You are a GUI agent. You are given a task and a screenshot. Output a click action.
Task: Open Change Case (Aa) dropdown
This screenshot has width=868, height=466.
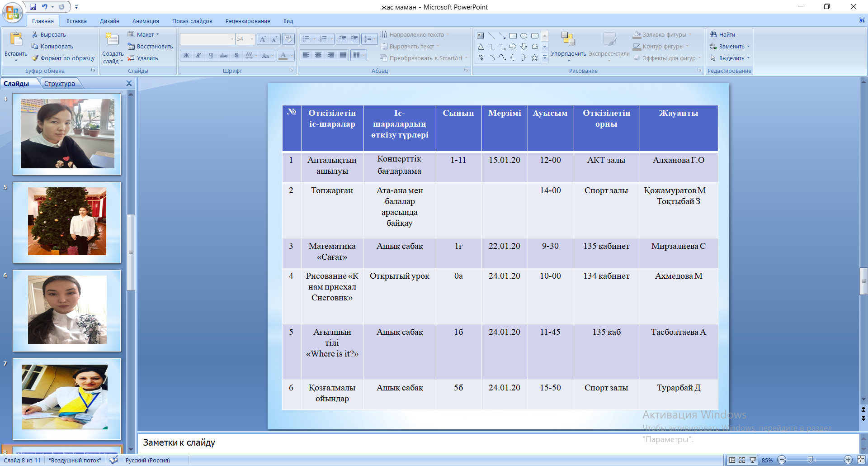pyautogui.click(x=267, y=56)
